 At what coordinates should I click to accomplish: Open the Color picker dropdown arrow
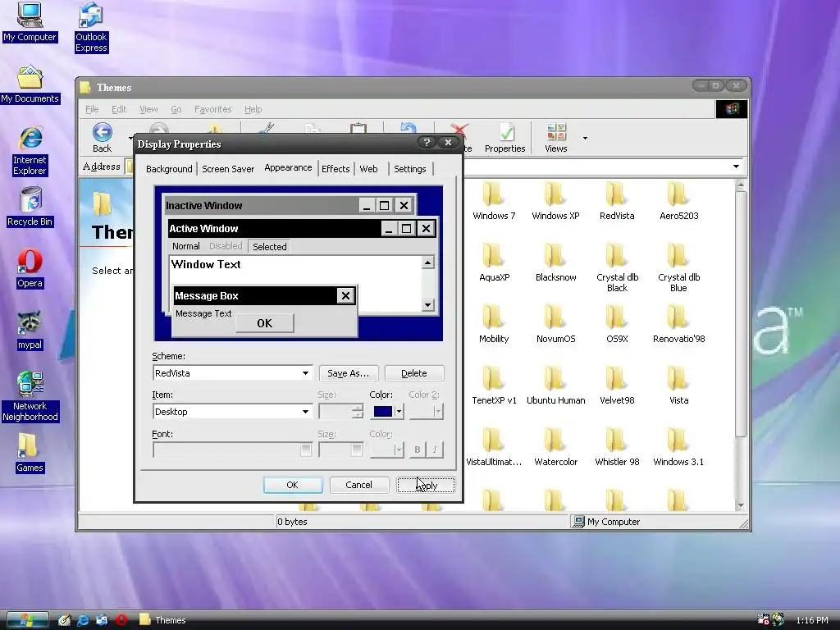tap(399, 412)
